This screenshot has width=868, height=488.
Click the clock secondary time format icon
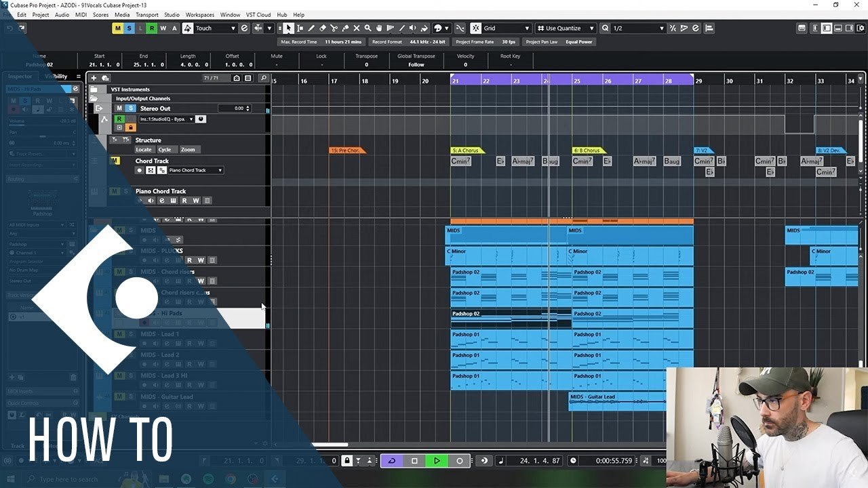click(574, 461)
